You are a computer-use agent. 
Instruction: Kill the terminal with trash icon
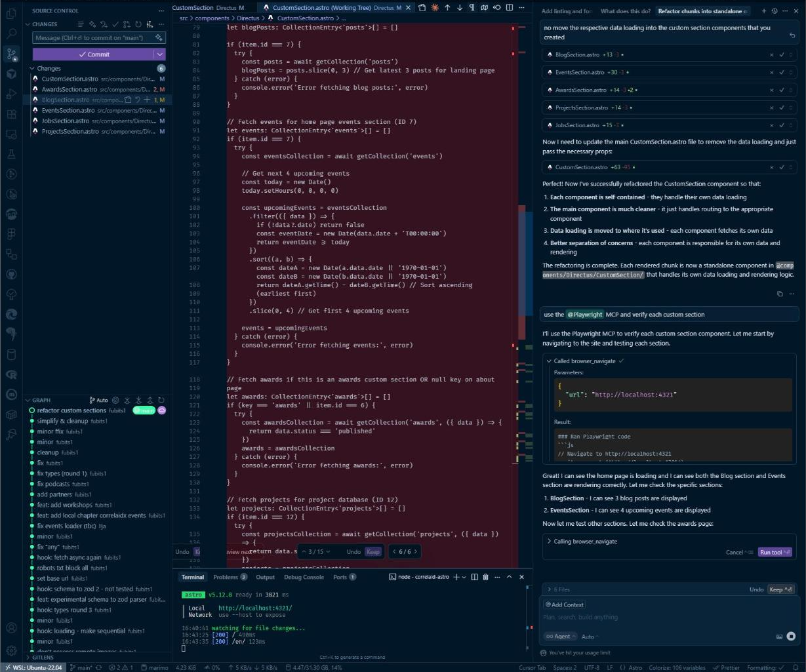pos(485,577)
